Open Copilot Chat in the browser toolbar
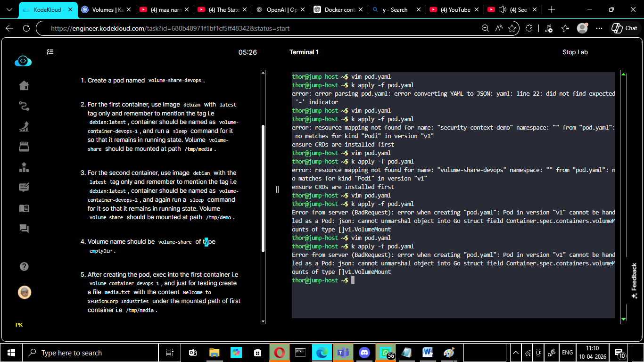Screen dimensions: 644x362 point(624,28)
